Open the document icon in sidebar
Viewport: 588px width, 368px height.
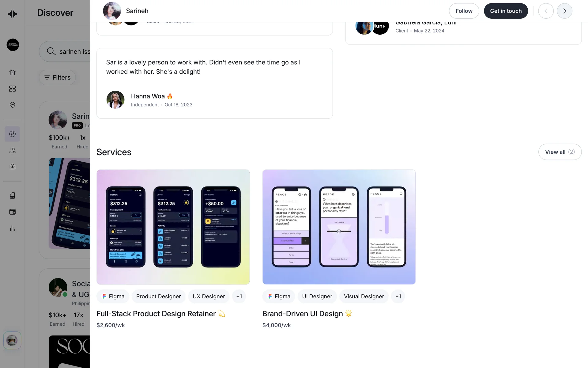[12, 196]
